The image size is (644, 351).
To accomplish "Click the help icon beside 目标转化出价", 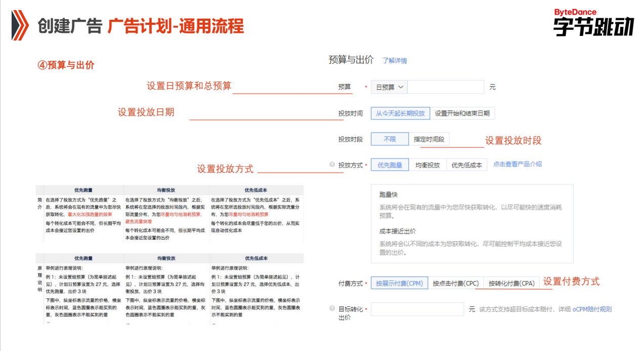I will click(331, 309).
